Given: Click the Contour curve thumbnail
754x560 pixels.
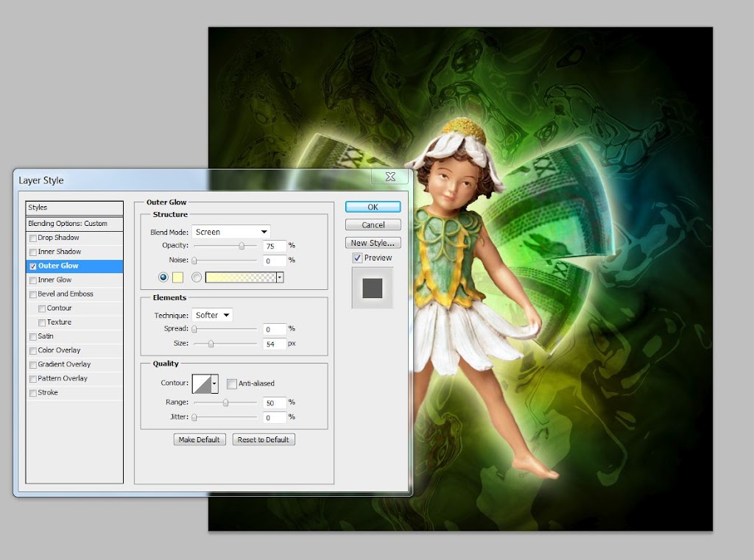Looking at the screenshot, I should (202, 383).
